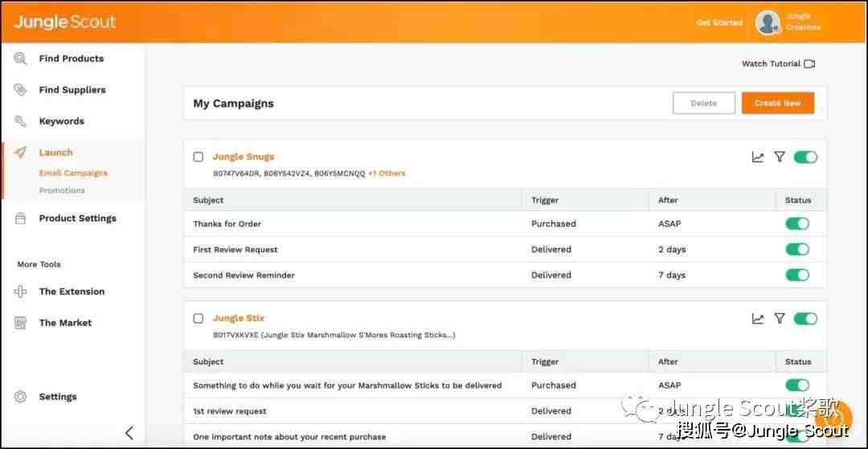Open Email Campaigns submenu item
868x449 pixels.
73,173
